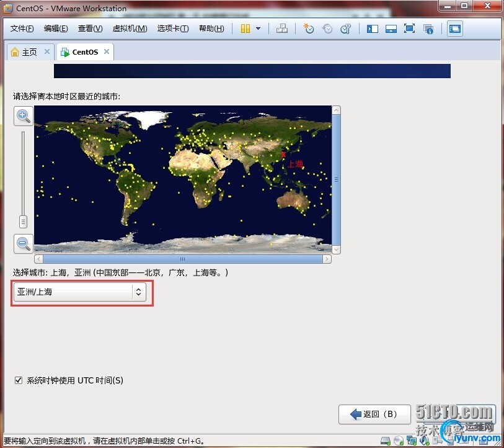Screen dimensions: 504x448
Task: Click the yellow Suspend/Pause VM toolbar icon
Action: tap(245, 29)
